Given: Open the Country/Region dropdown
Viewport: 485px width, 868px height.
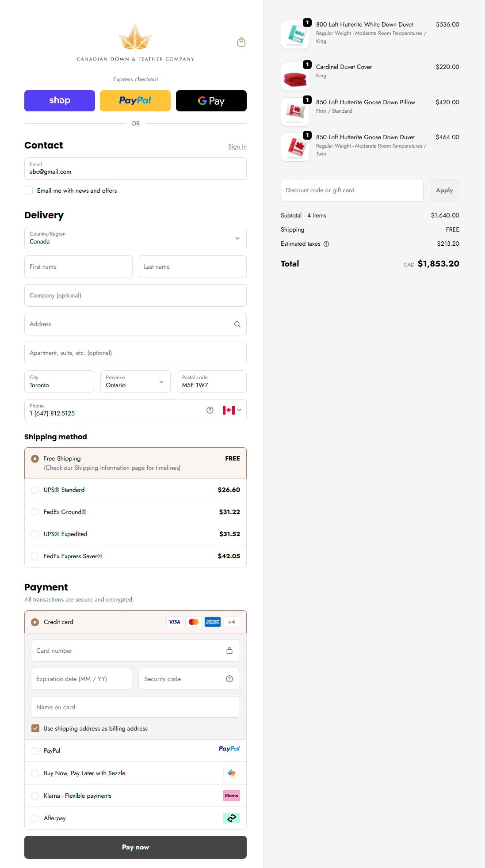Looking at the screenshot, I should (x=135, y=238).
